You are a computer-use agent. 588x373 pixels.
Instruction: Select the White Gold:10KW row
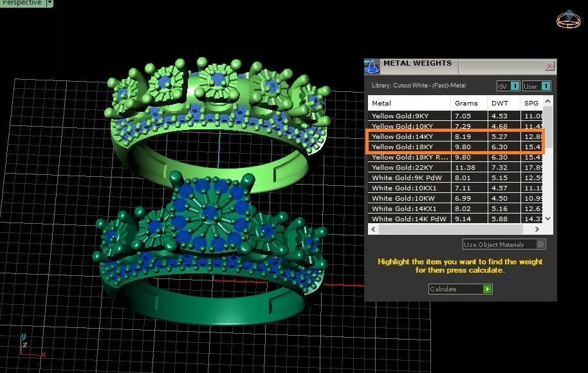pyautogui.click(x=455, y=198)
